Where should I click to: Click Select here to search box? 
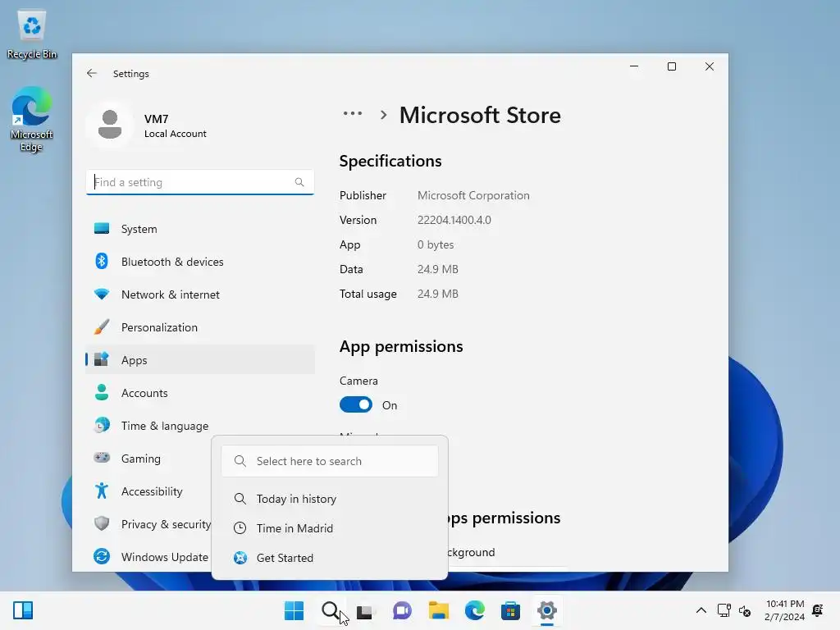(330, 461)
